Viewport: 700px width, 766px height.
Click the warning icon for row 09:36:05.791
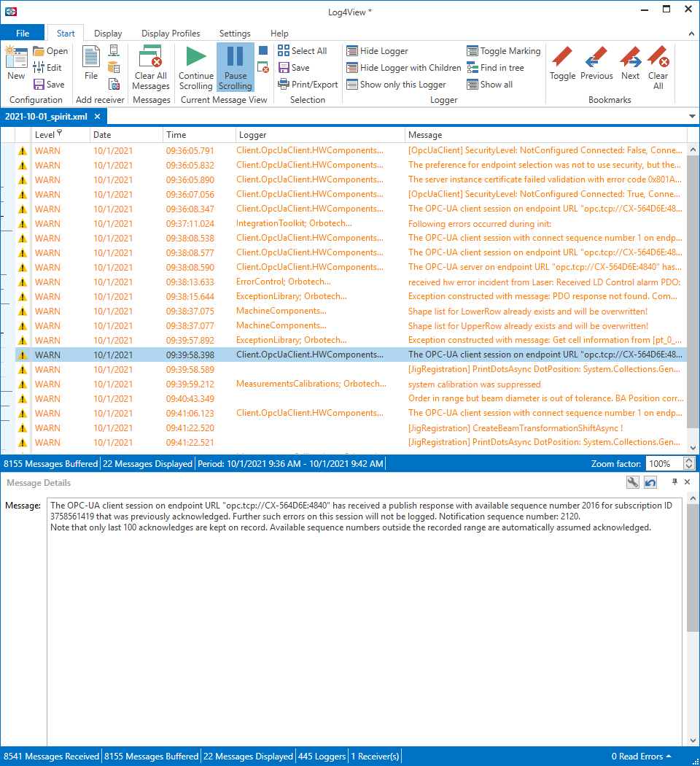click(23, 151)
